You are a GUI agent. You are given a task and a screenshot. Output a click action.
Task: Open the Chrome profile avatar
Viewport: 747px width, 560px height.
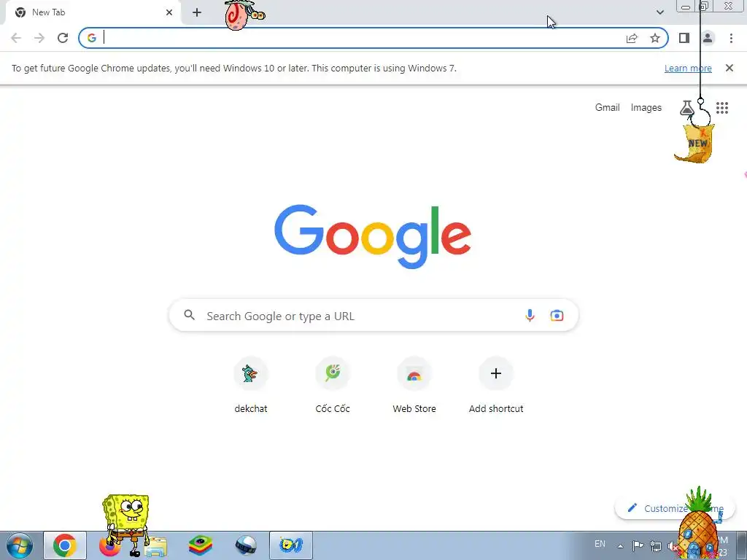point(708,38)
